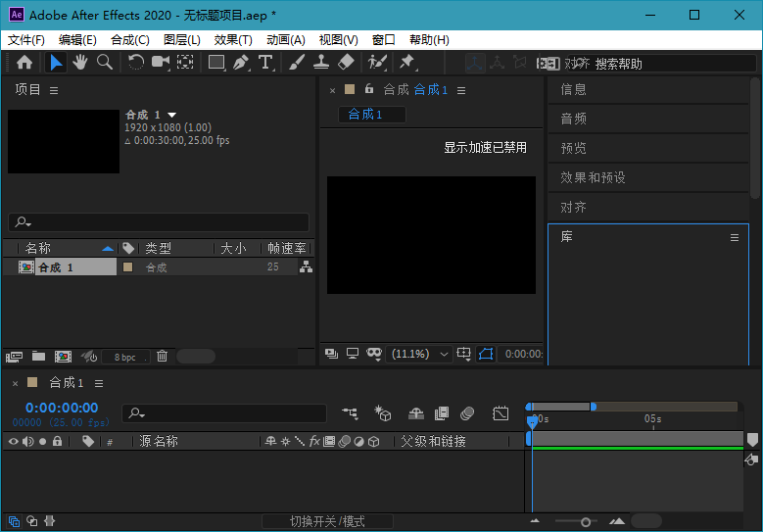This screenshot has width=763, height=532.
Task: Open the 库 panel menu
Action: click(x=735, y=238)
